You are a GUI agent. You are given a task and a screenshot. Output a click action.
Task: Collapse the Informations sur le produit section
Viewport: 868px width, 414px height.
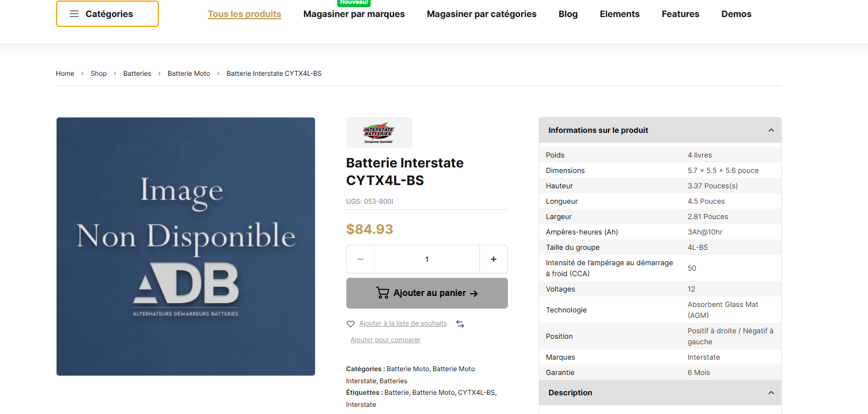coord(660,130)
